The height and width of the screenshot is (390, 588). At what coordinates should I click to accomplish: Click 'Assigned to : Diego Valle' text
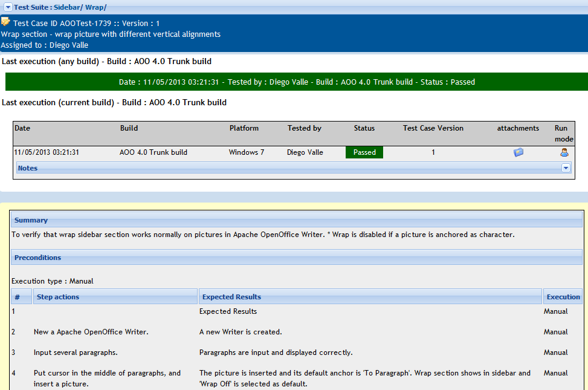pyautogui.click(x=45, y=45)
